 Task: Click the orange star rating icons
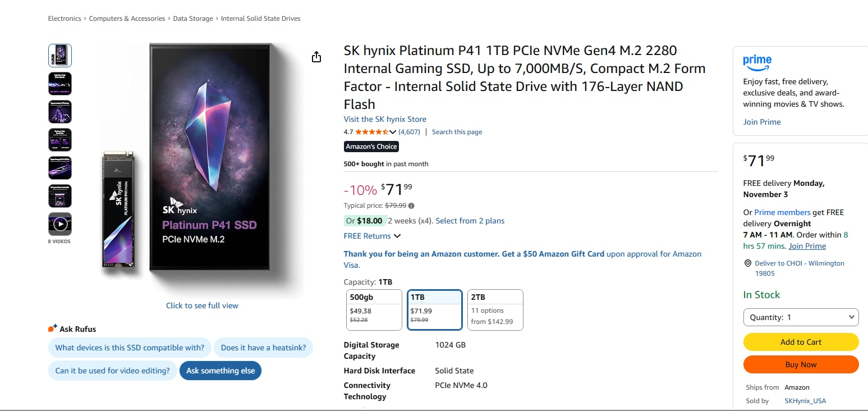(371, 132)
